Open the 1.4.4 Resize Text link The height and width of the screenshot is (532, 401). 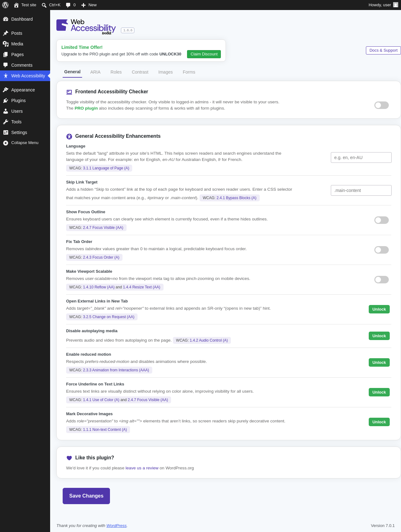point(142,287)
